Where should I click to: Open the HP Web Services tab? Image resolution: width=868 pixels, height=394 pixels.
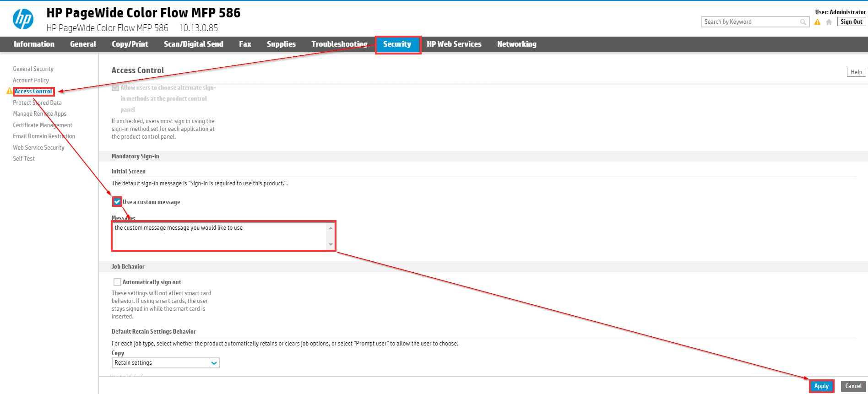(x=454, y=44)
